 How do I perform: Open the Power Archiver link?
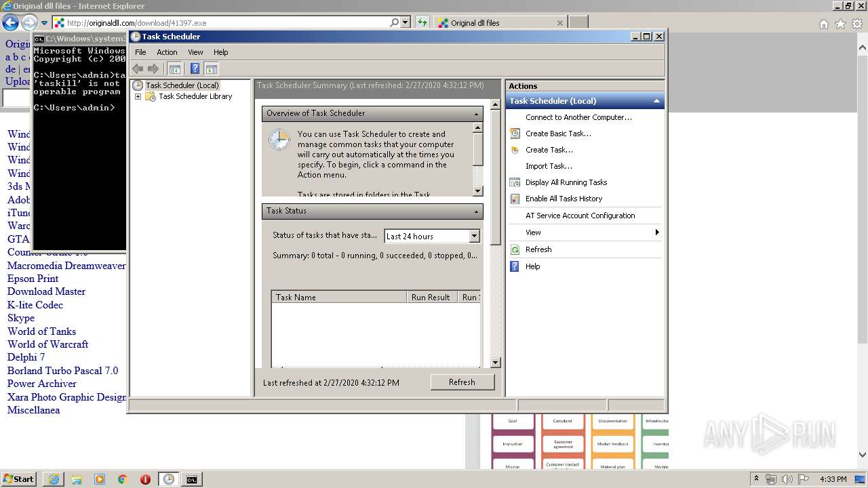[x=42, y=383]
